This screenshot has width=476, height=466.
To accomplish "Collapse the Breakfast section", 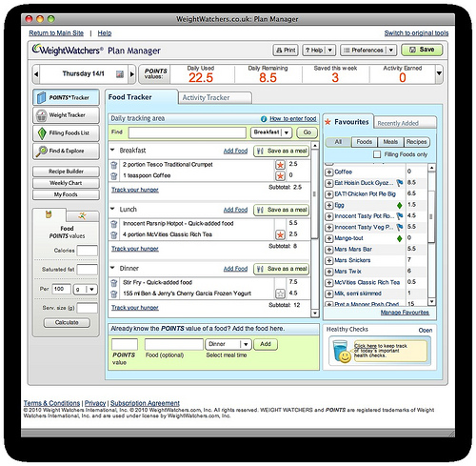I will point(112,150).
